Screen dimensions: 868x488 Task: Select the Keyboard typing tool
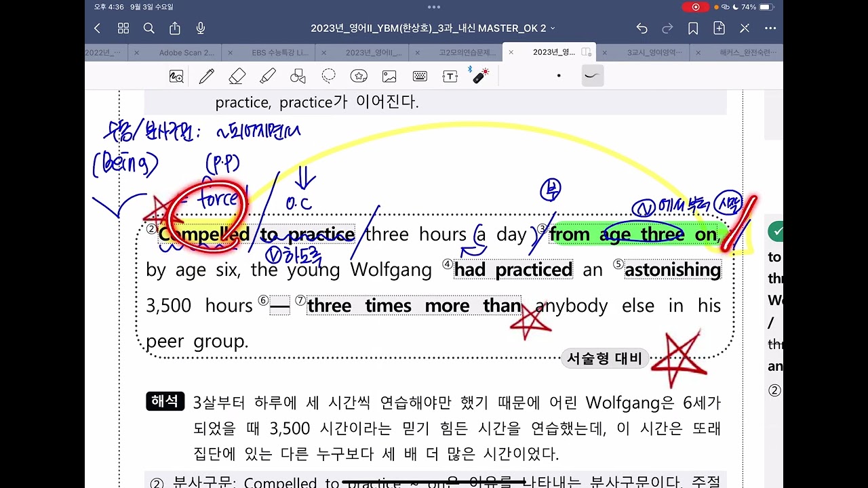click(420, 76)
